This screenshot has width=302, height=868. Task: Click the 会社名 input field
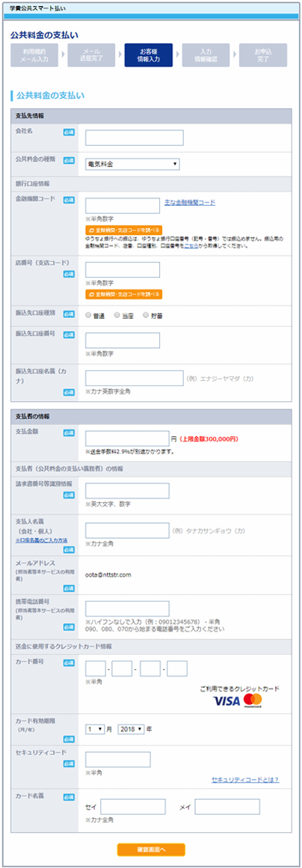click(x=135, y=138)
